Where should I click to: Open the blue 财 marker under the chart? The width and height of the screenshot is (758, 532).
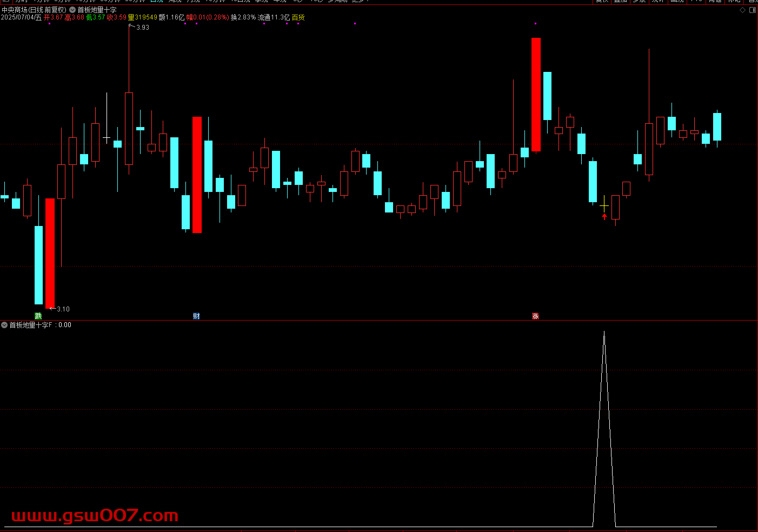(x=197, y=316)
